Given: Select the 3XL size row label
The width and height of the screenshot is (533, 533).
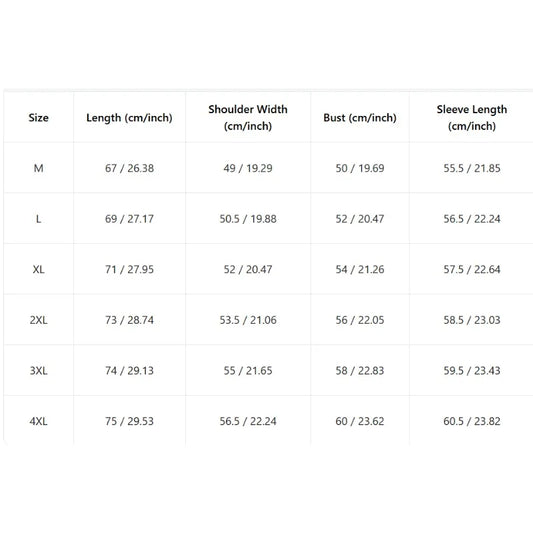Looking at the screenshot, I should click(38, 371).
